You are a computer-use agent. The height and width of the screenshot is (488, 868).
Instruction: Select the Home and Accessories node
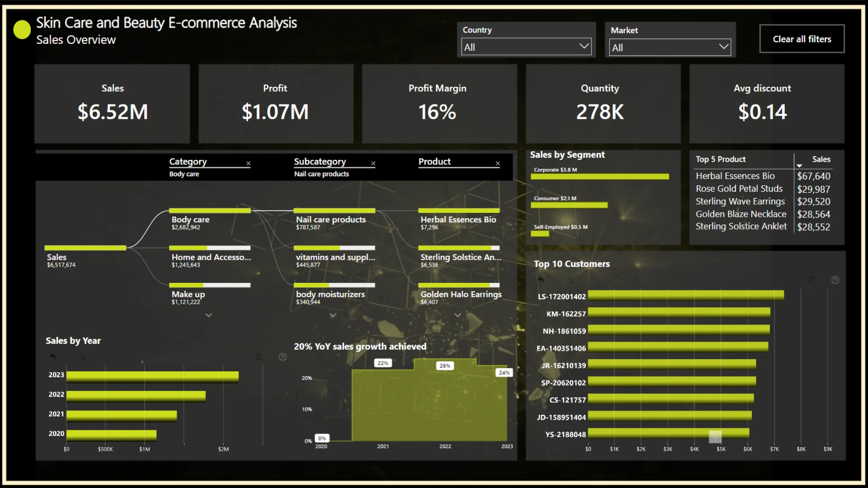point(210,257)
